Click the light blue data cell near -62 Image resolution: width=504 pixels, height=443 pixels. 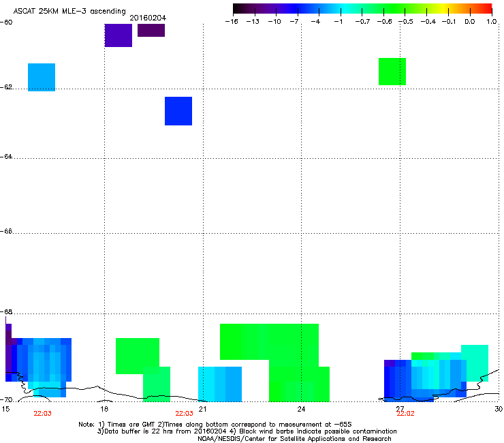coord(42,77)
